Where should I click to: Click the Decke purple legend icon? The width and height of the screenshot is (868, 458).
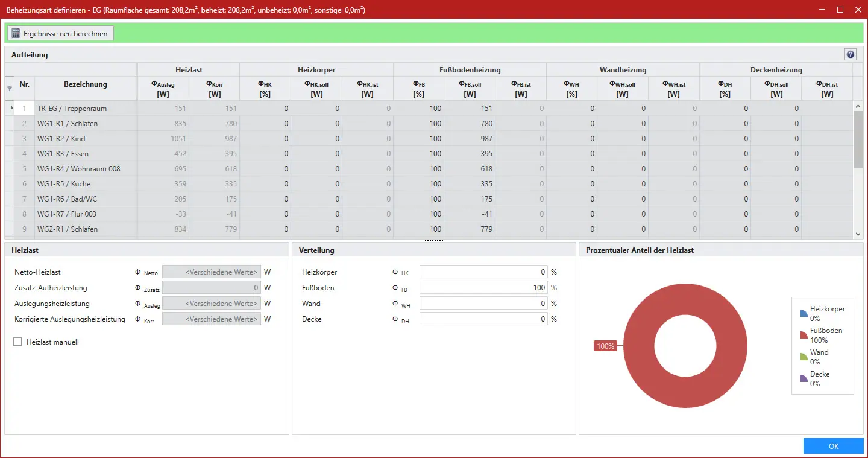pos(804,378)
